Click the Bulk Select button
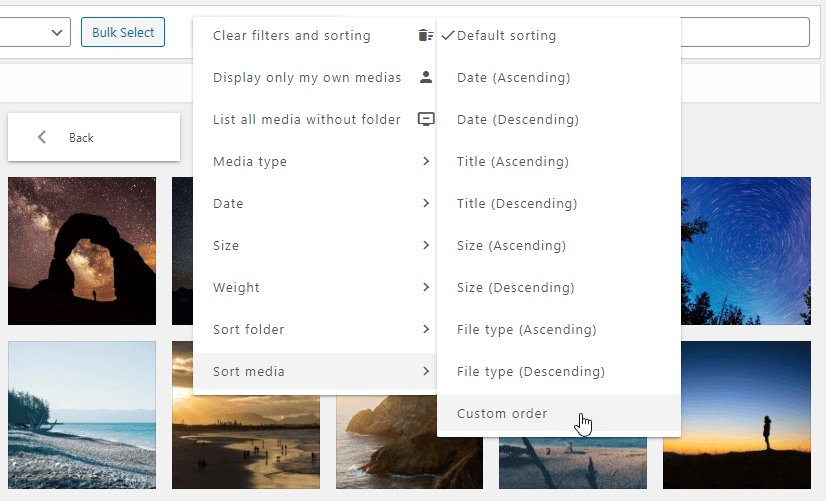 coord(123,32)
